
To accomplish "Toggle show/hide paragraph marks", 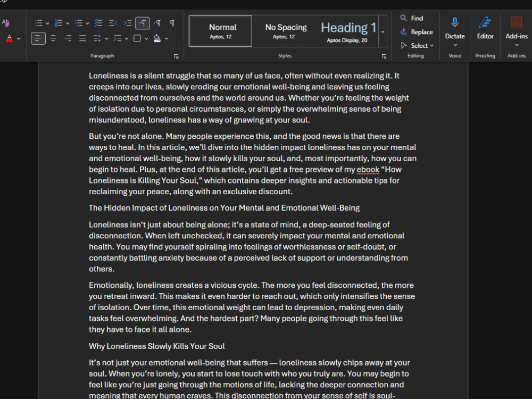I will click(x=172, y=23).
